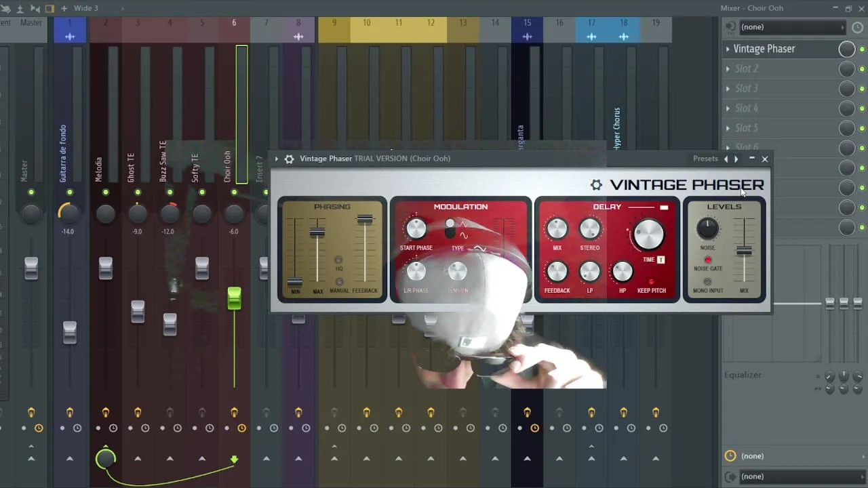Open the Wide 3 mixer layout selector

[86, 8]
